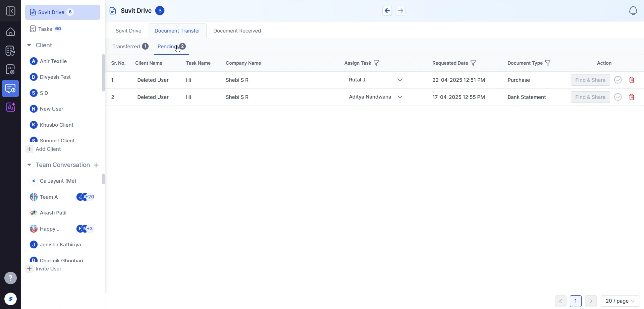Viewport: 644px width, 309px height.
Task: Open the GST settings icon in left rail
Action: 10,70
